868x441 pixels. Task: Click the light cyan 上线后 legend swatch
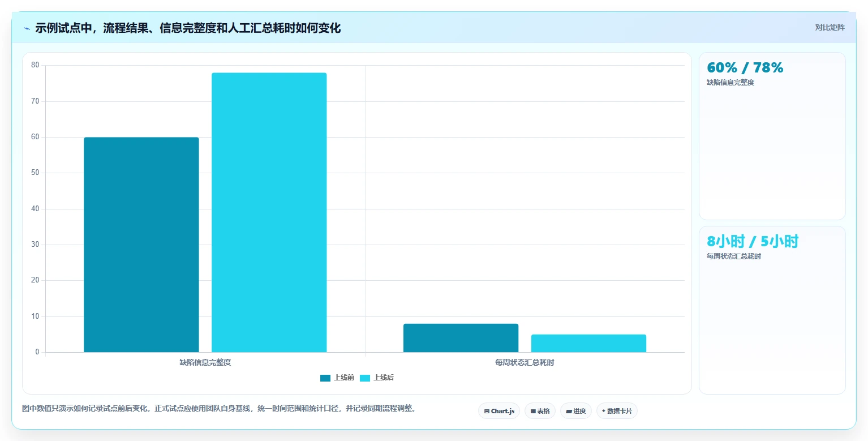(365, 378)
